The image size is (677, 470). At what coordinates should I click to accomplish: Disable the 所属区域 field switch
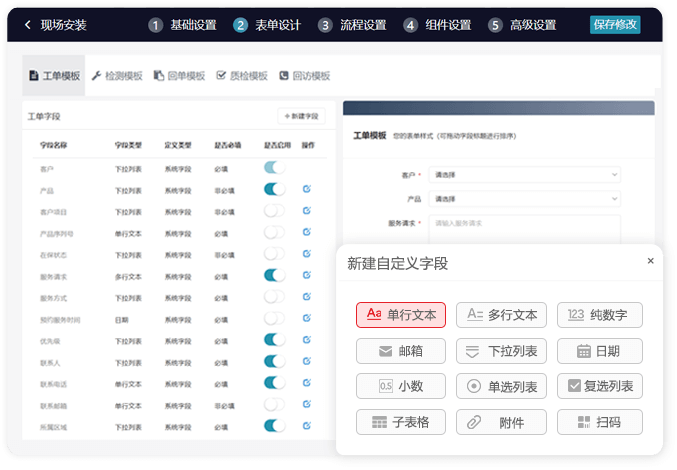pyautogui.click(x=275, y=426)
